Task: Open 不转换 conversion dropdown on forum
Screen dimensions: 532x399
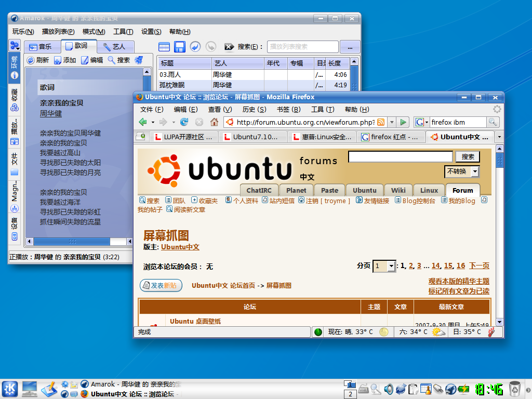Action: click(x=462, y=171)
